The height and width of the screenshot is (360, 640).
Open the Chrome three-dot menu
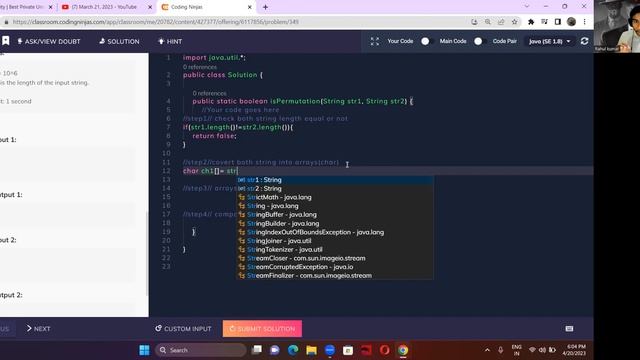(x=584, y=22)
